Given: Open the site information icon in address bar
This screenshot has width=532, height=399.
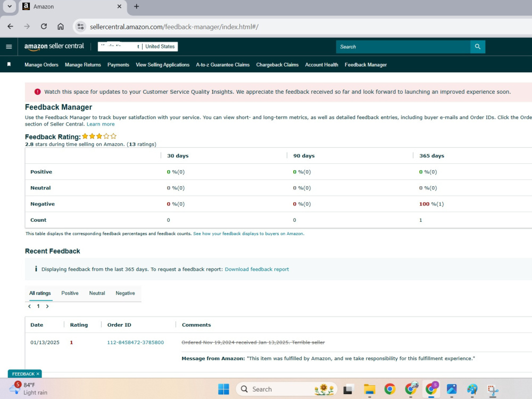Looking at the screenshot, I should point(80,27).
